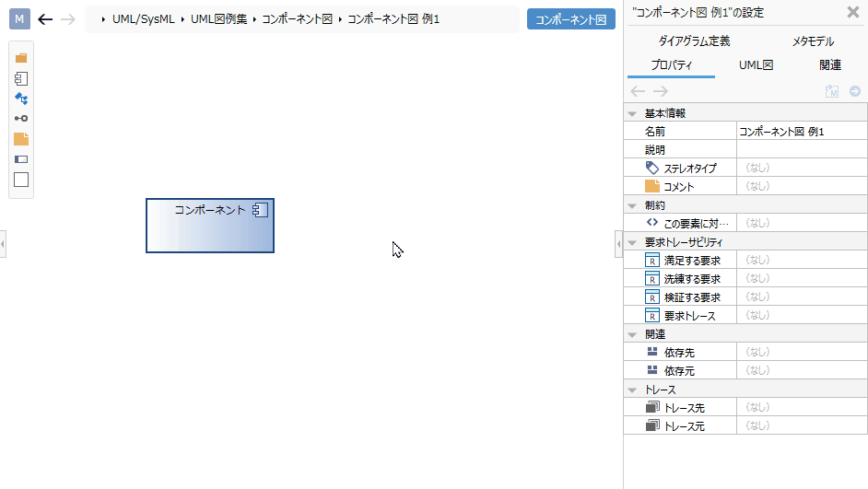Click the blue コンポーネント図 button
The width and height of the screenshot is (868, 489).
pos(570,19)
